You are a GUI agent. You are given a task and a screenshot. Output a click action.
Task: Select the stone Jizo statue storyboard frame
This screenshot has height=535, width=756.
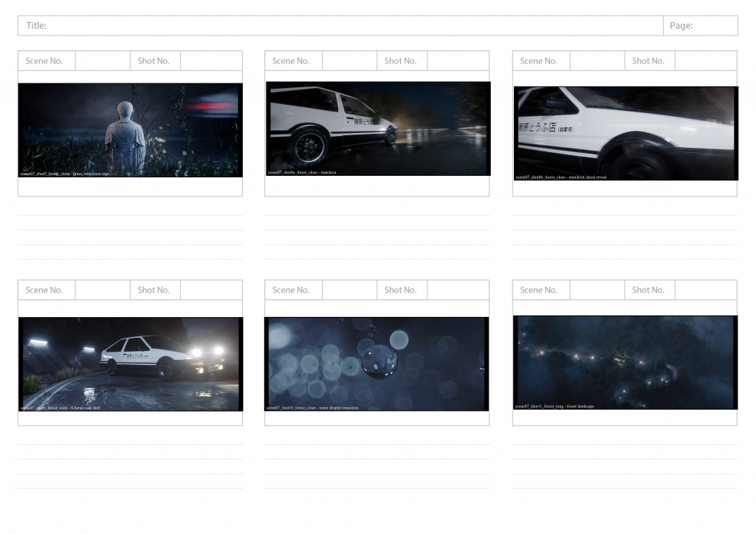pyautogui.click(x=130, y=130)
